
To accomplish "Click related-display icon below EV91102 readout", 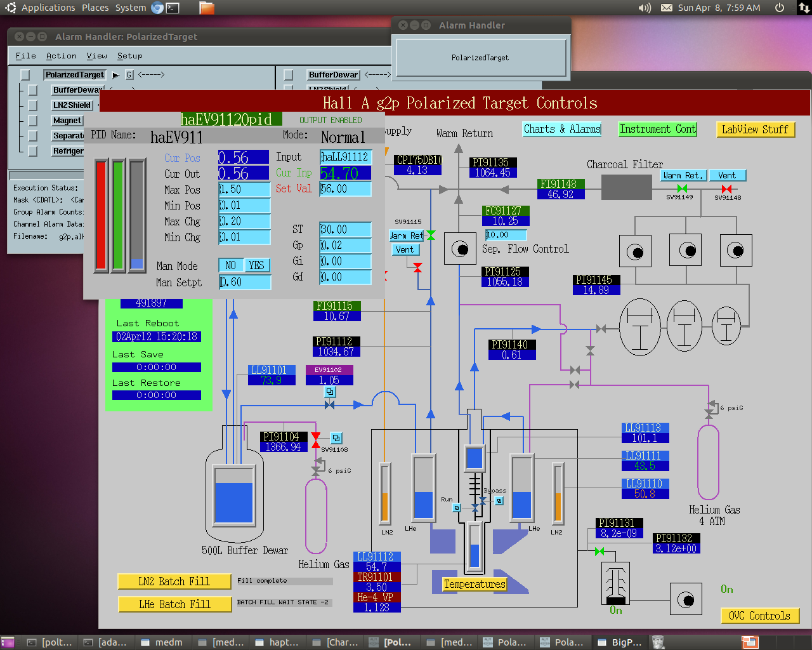I will pos(330,392).
